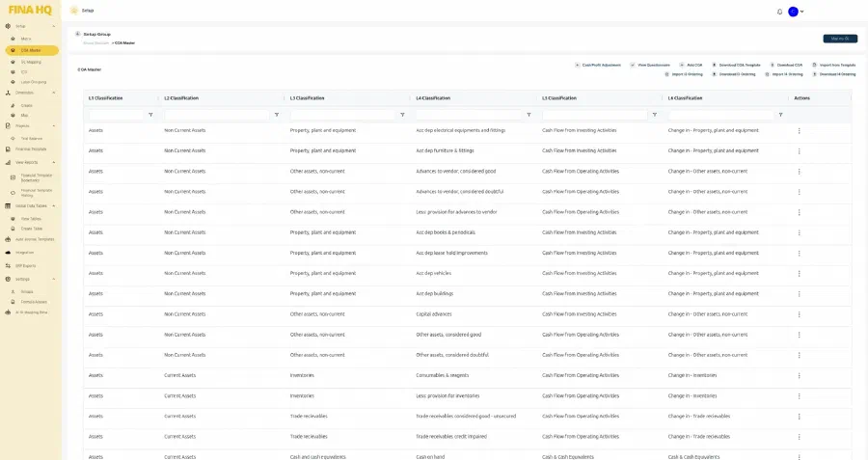Click Download COA button
The height and width of the screenshot is (460, 868).
click(x=787, y=65)
